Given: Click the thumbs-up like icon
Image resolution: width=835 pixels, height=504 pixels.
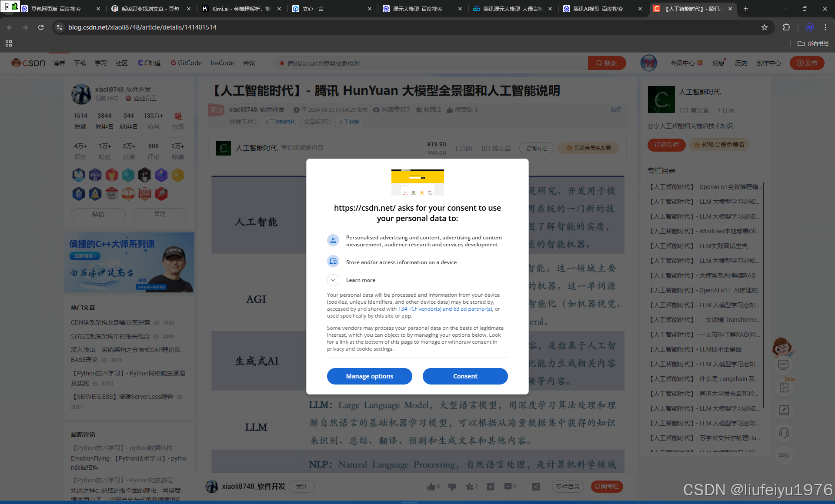Looking at the screenshot, I should click(x=431, y=487).
